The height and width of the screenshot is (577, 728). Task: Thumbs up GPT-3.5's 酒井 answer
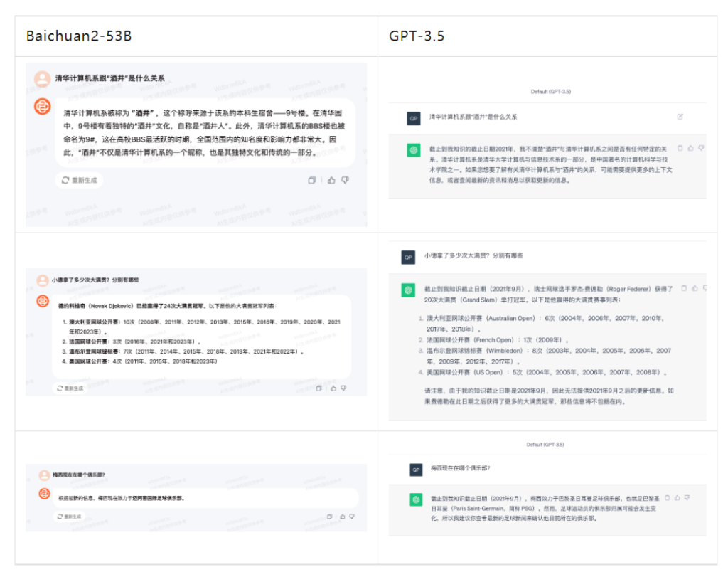[691, 148]
